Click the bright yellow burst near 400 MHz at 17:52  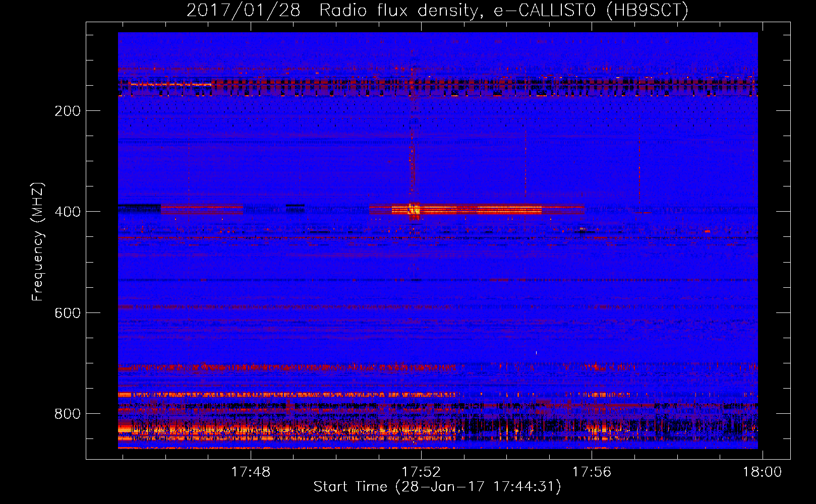(415, 209)
